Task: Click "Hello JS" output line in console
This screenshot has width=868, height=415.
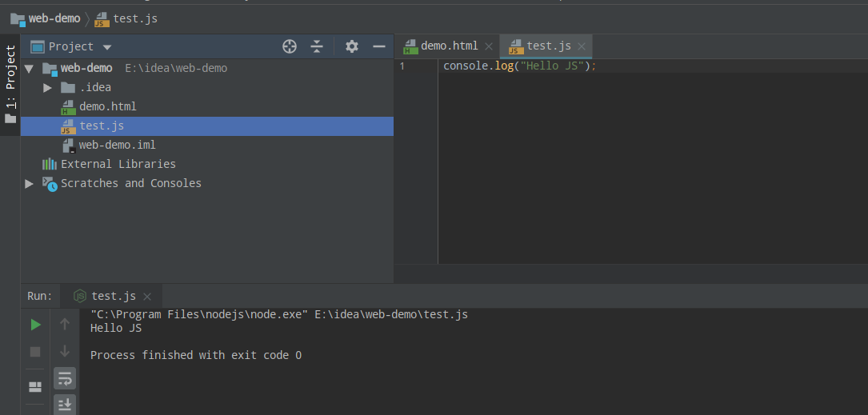Action: pos(116,328)
